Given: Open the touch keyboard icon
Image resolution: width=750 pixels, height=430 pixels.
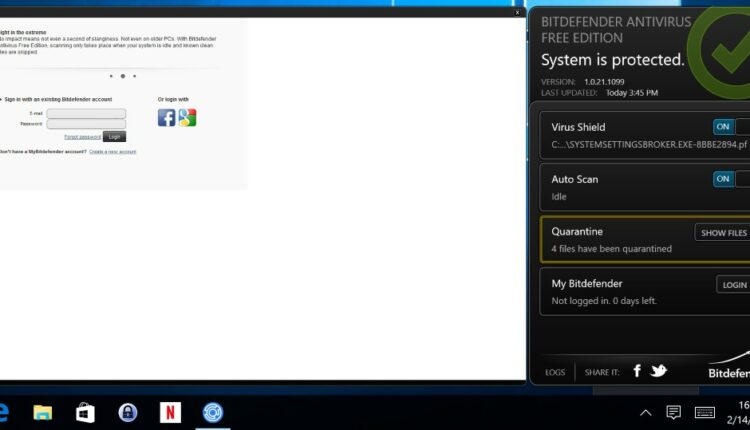Looking at the screenshot, I should (x=705, y=412).
